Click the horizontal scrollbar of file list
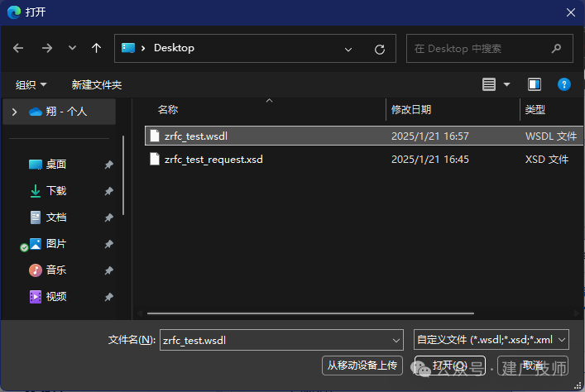Viewport: 585px width, 392px height. (x=310, y=313)
